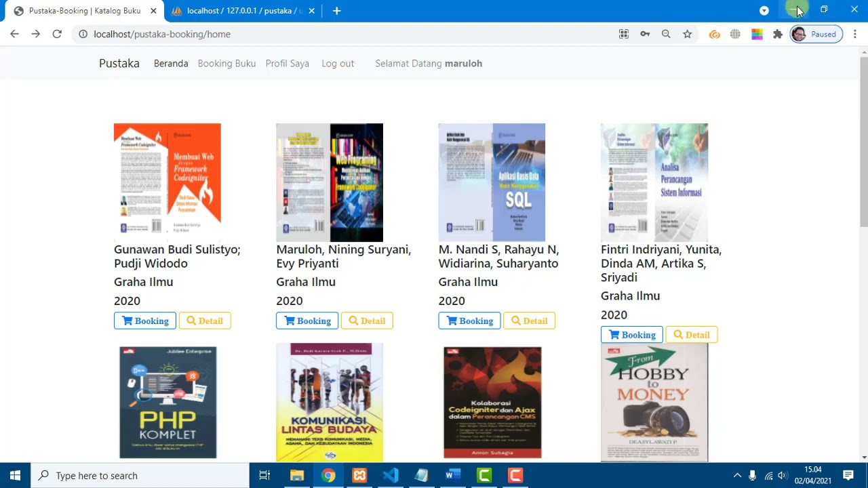Image resolution: width=868 pixels, height=488 pixels.
Task: Open File Explorer from taskbar
Action: click(x=296, y=475)
